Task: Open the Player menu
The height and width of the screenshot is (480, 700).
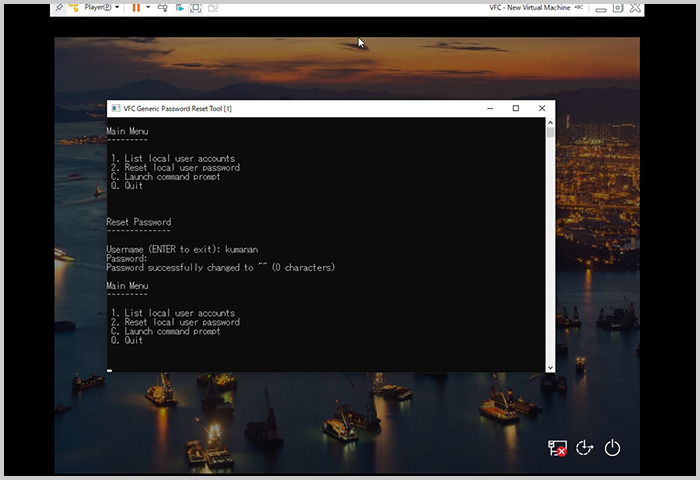Action: 102,8
